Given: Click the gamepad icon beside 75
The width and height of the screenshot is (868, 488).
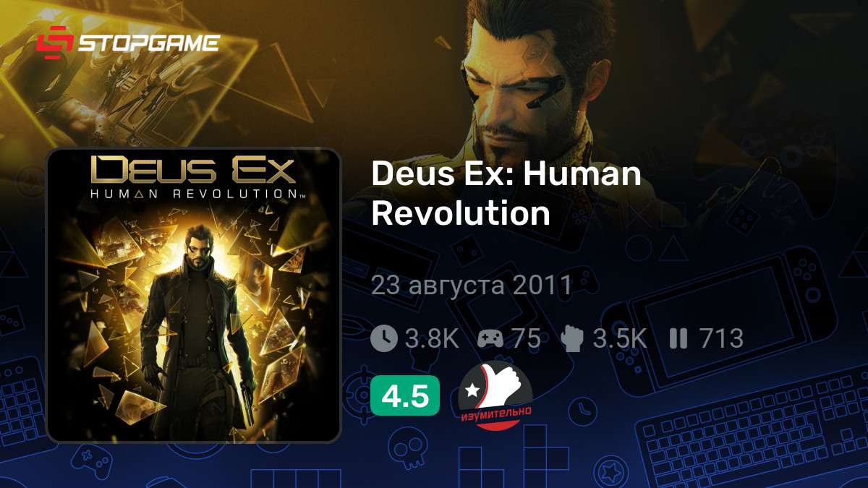Looking at the screenshot, I should click(x=490, y=338).
